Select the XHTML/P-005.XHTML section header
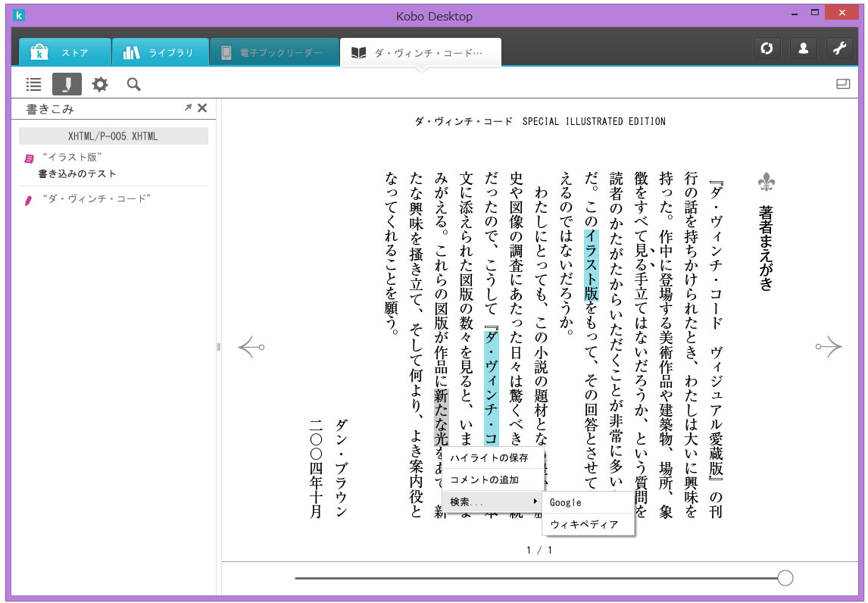Viewport: 868px width, 603px height. (114, 136)
